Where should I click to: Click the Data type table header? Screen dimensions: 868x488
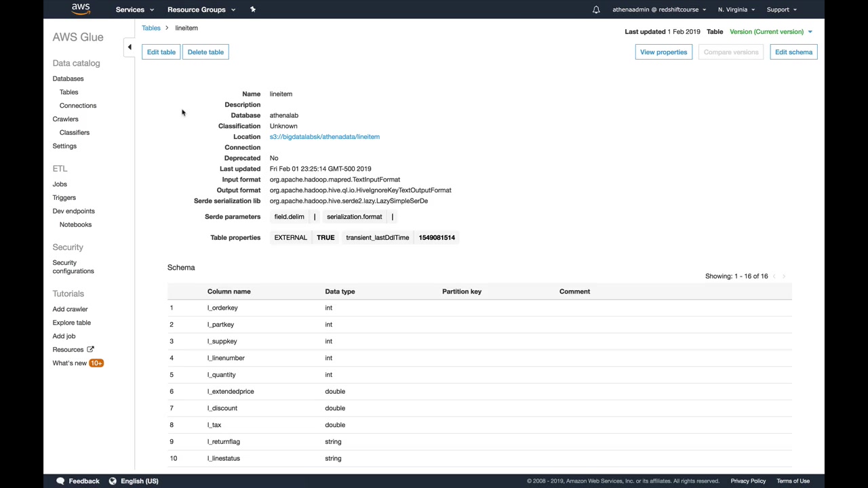(x=340, y=291)
